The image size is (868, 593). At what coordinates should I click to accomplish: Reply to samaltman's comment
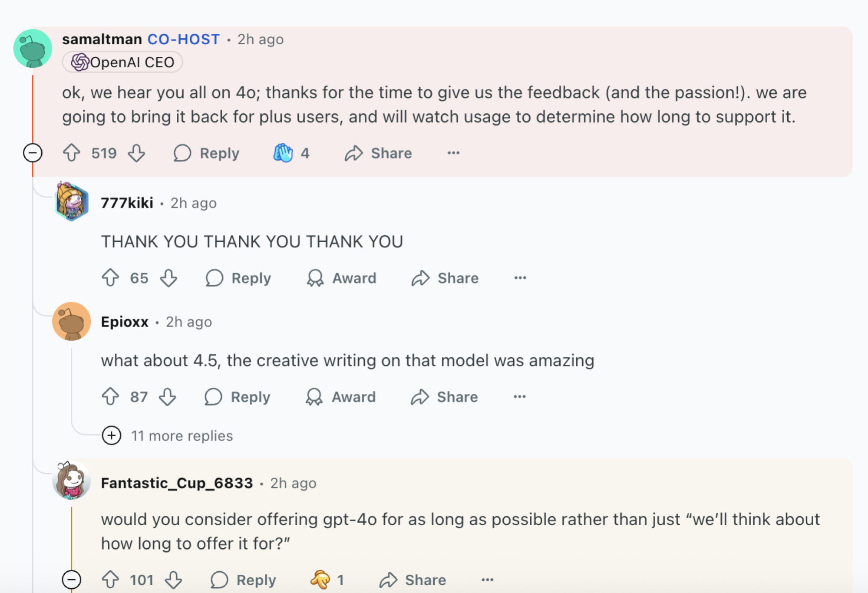click(207, 153)
